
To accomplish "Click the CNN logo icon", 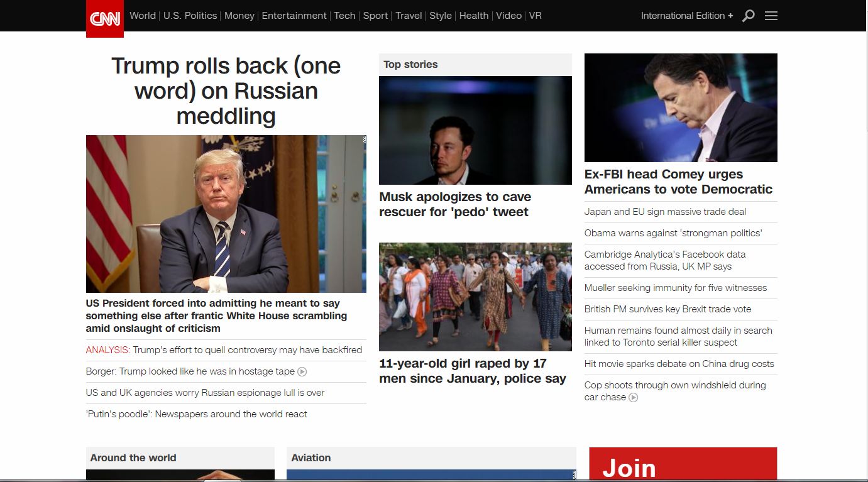I will tap(104, 19).
